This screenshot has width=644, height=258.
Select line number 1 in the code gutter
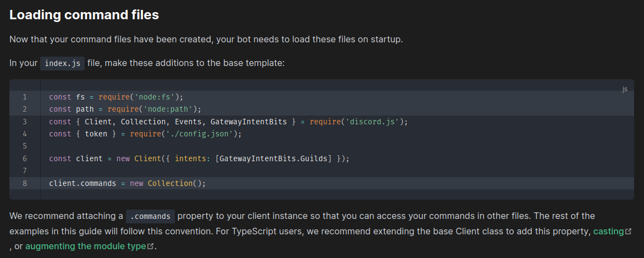coord(25,97)
